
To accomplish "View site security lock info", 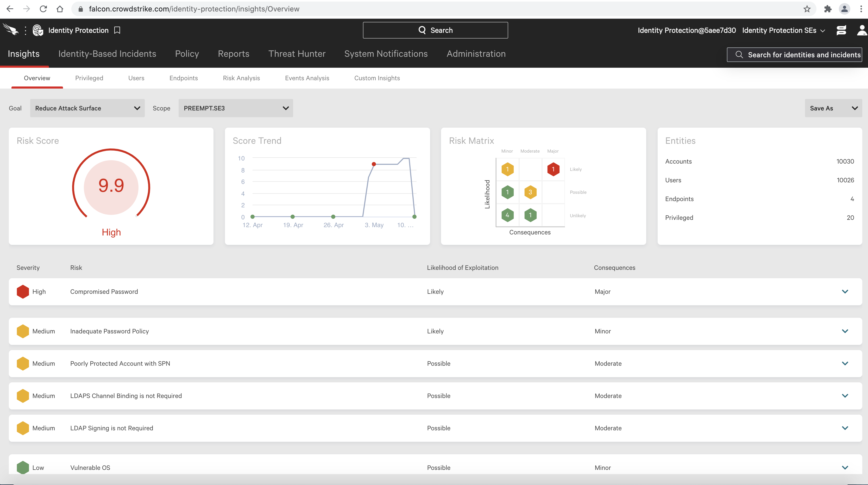I will (80, 9).
